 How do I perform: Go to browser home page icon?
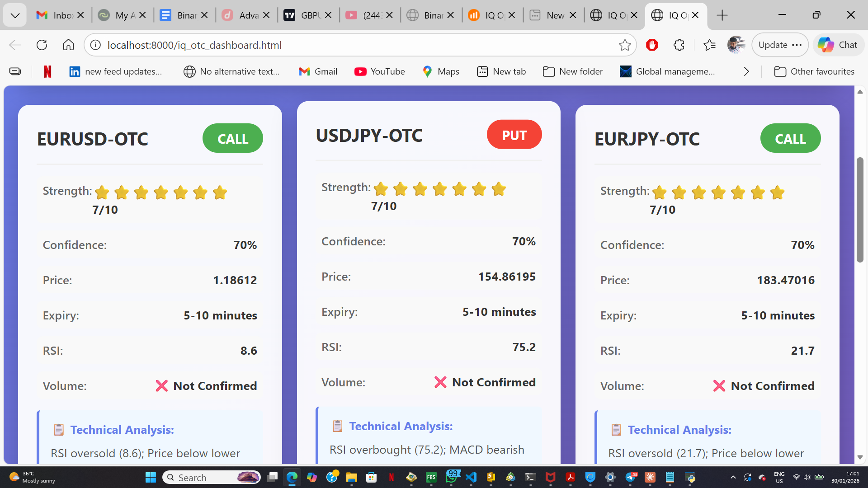68,45
